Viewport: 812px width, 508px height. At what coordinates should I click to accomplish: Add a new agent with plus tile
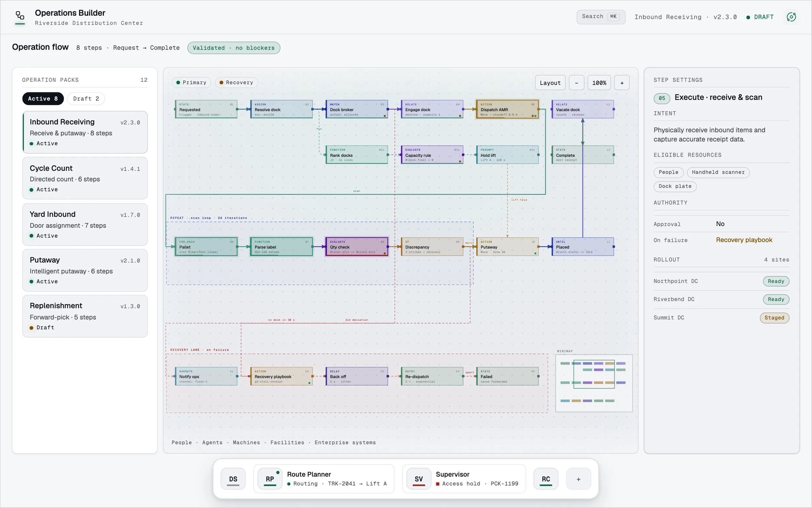point(578,479)
